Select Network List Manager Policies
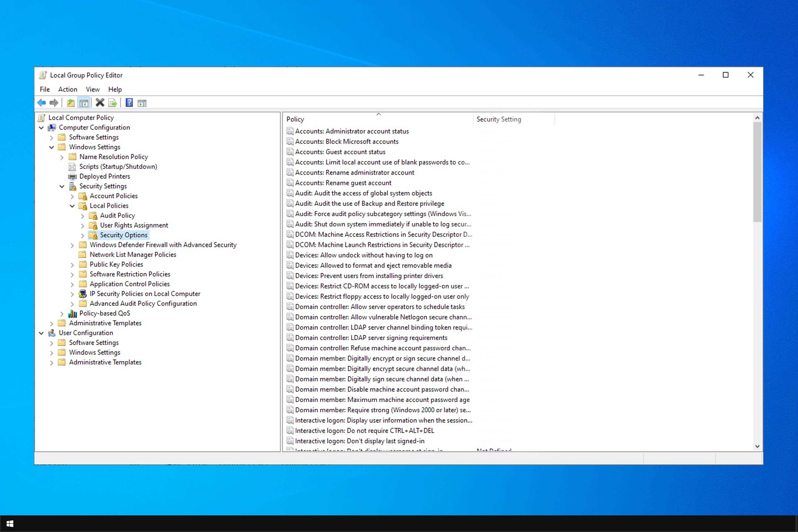The width and height of the screenshot is (798, 532). (x=133, y=255)
